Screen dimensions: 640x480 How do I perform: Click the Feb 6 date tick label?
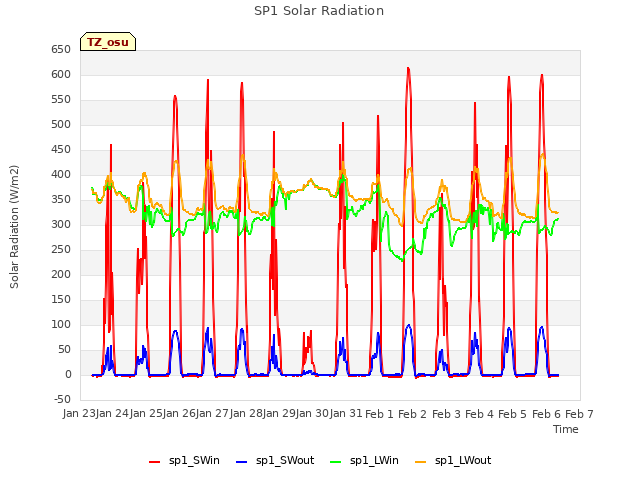(x=546, y=414)
